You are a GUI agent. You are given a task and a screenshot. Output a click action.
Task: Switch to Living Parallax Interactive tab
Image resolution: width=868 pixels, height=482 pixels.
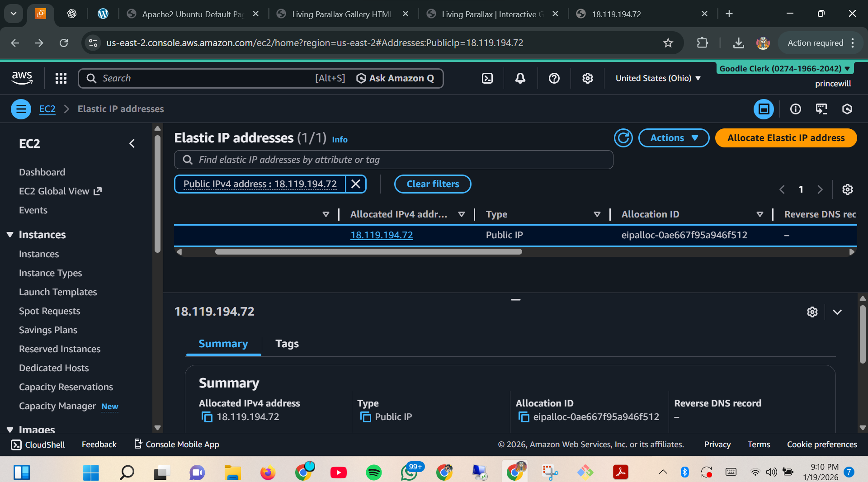pyautogui.click(x=492, y=14)
